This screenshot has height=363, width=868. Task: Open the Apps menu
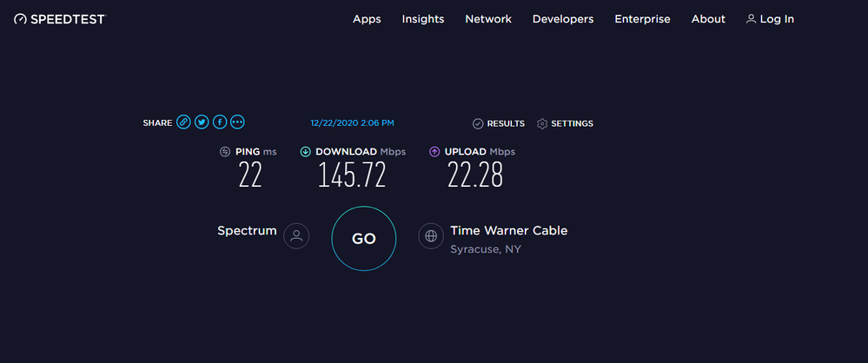tap(367, 19)
